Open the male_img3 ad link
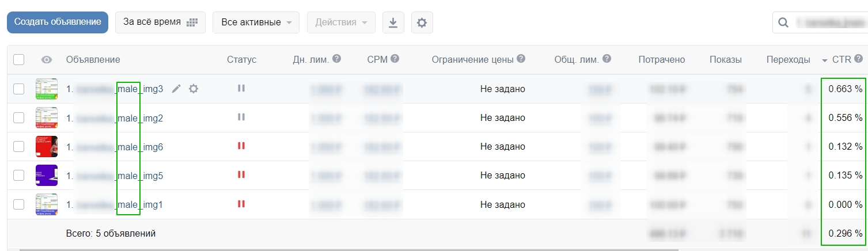The height and width of the screenshot is (251, 868). point(115,89)
